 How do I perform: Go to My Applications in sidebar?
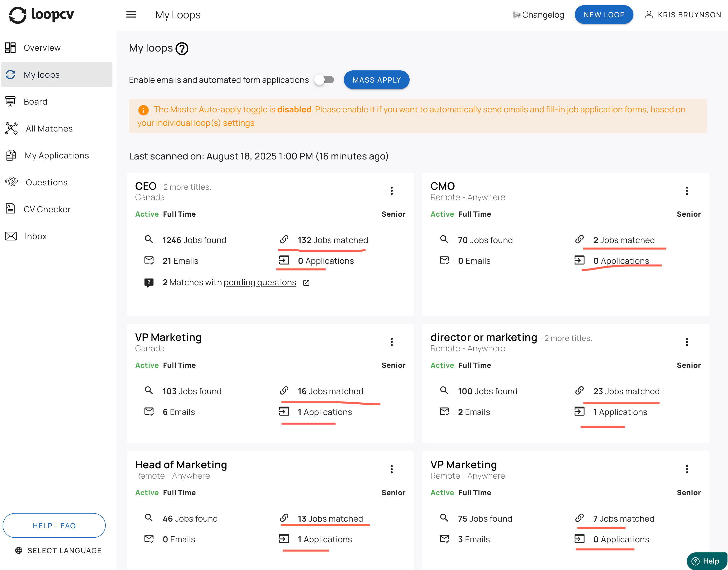(57, 156)
